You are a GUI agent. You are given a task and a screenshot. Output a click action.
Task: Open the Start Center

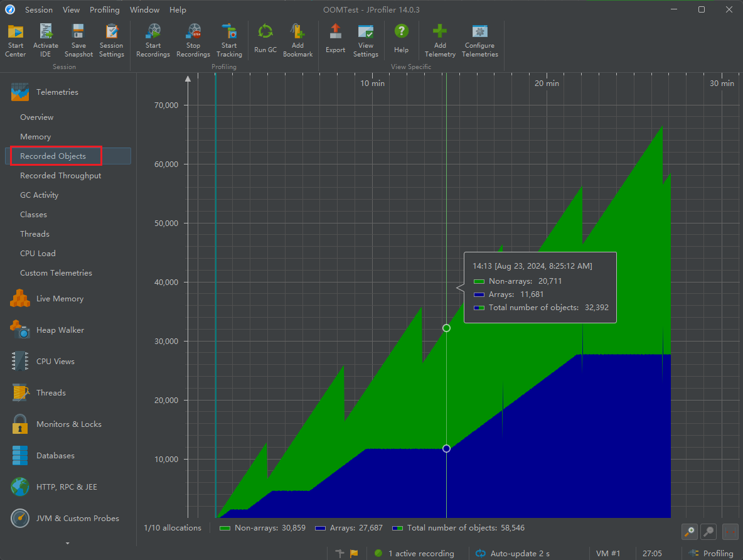coord(15,40)
